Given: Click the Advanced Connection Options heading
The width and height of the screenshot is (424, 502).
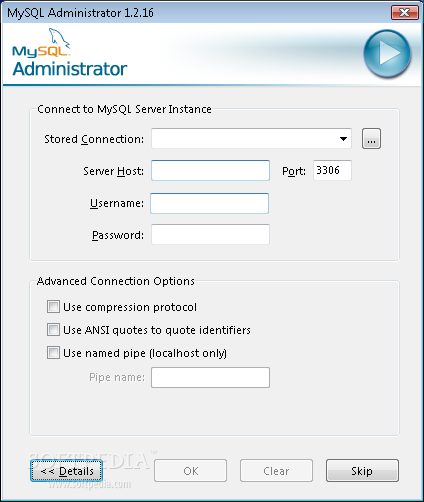Looking at the screenshot, I should [116, 281].
